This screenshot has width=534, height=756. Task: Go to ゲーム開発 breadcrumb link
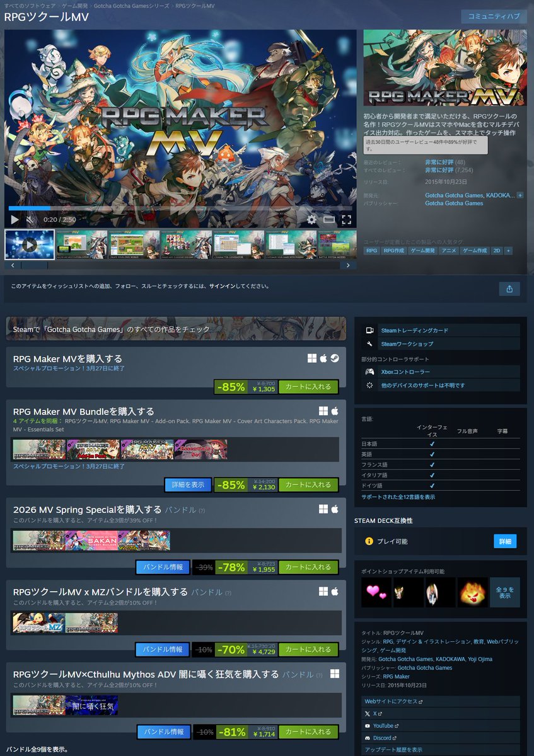point(74,5)
